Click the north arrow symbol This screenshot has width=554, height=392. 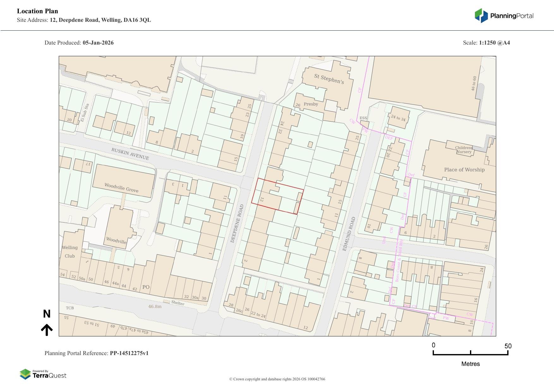click(x=47, y=330)
